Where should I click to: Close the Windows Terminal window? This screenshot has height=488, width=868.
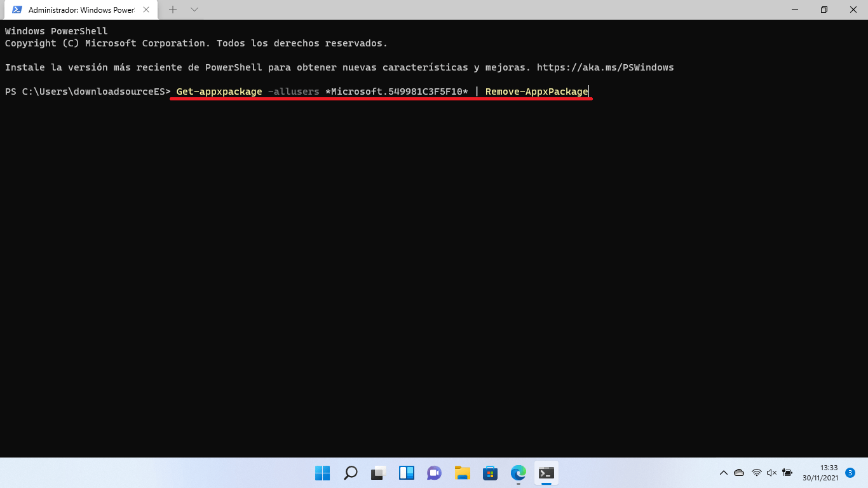tap(853, 10)
